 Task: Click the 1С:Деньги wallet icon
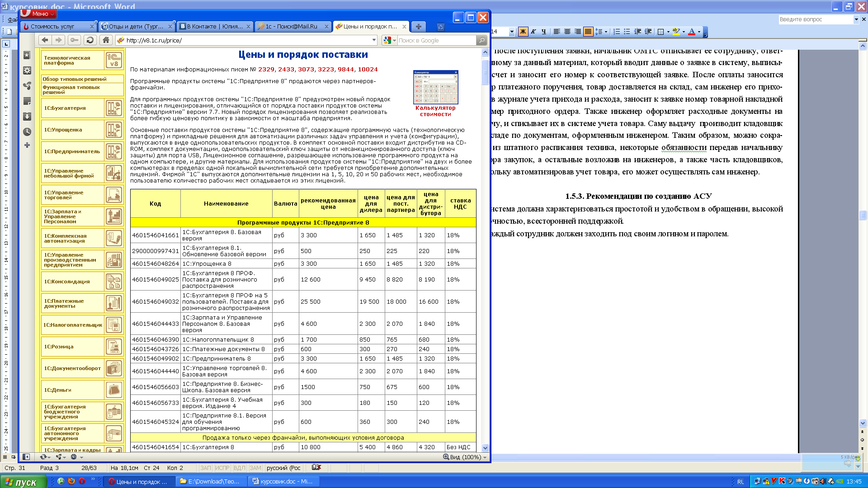click(x=114, y=390)
